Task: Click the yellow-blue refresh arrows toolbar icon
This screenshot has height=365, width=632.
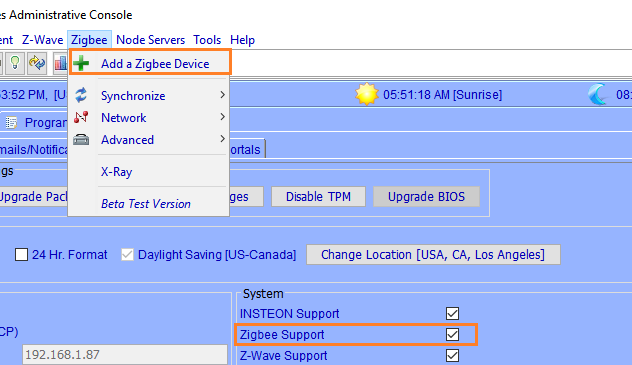Action: point(37,63)
